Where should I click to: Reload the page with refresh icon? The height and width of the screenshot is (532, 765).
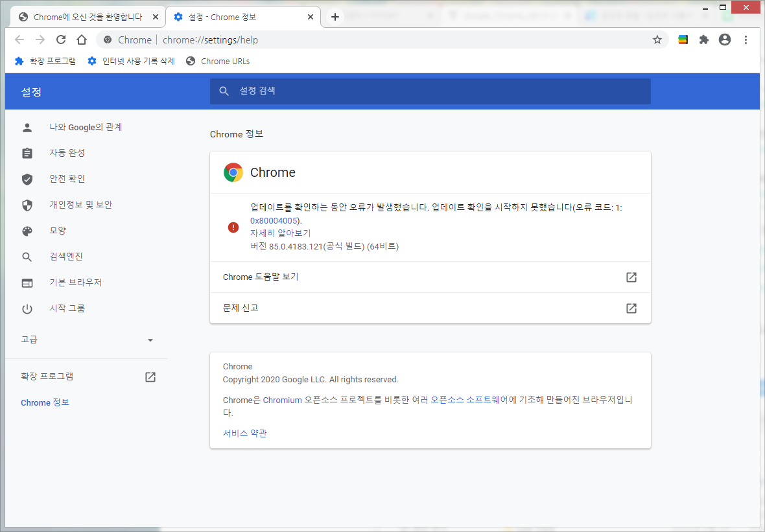point(61,40)
